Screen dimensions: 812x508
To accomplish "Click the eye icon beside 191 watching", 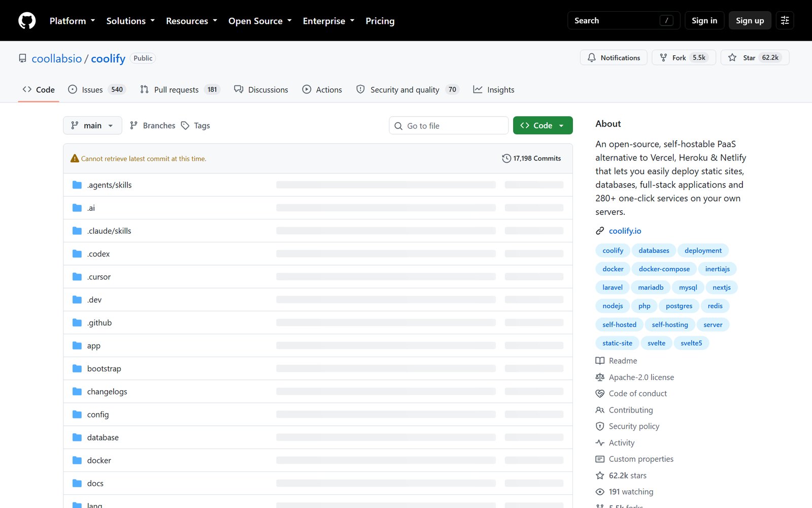I will pyautogui.click(x=600, y=492).
